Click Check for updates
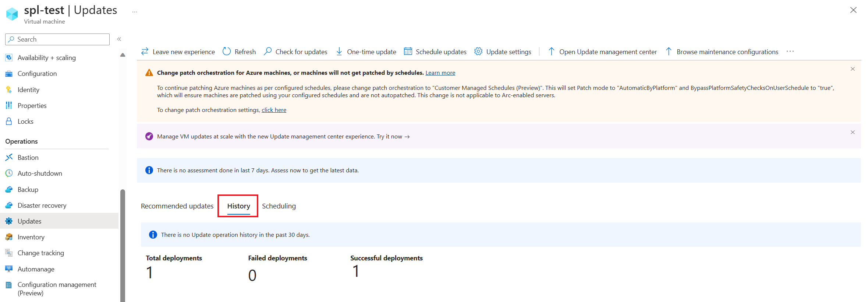The height and width of the screenshot is (302, 868). point(295,52)
